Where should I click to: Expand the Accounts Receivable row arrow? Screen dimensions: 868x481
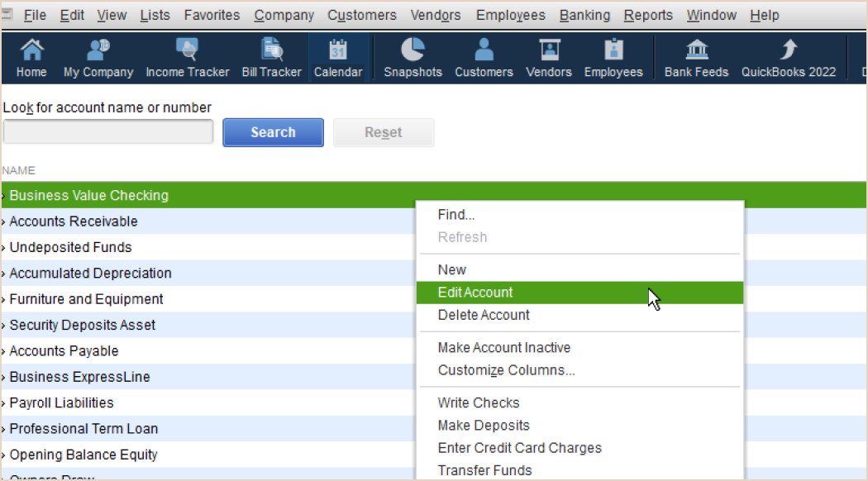4,221
